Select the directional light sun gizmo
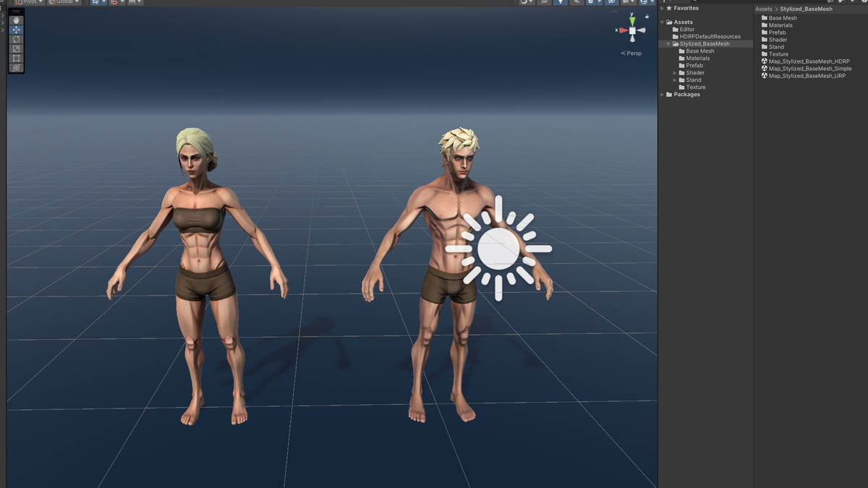The width and height of the screenshot is (868, 488). (x=498, y=248)
